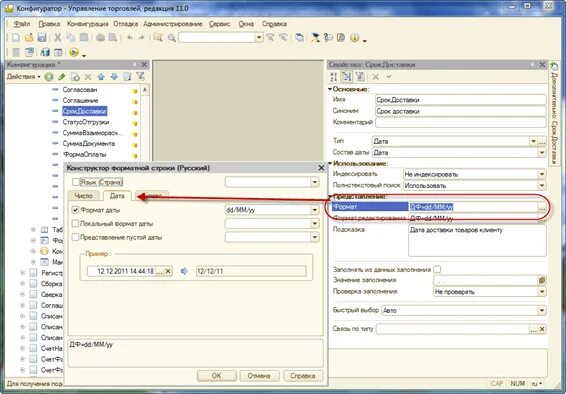Open the Справка menu
Viewport: 566px width, 394px height.
tap(274, 24)
